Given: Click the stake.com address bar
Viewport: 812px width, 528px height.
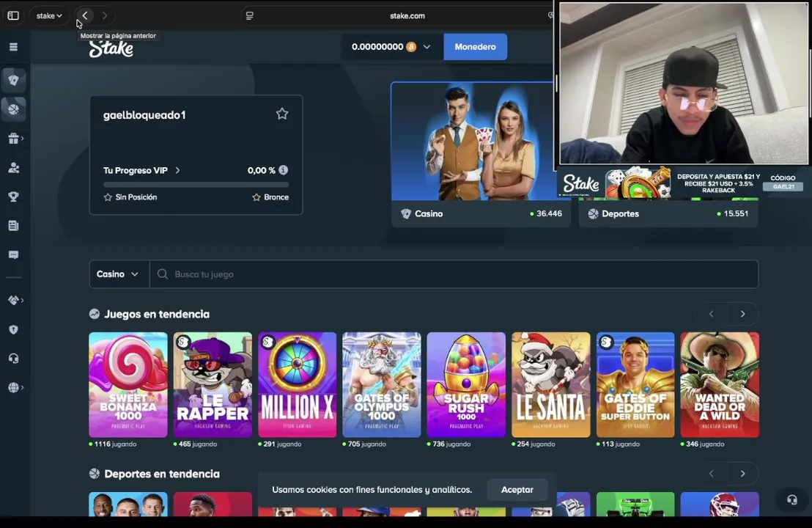Looking at the screenshot, I should (x=407, y=16).
